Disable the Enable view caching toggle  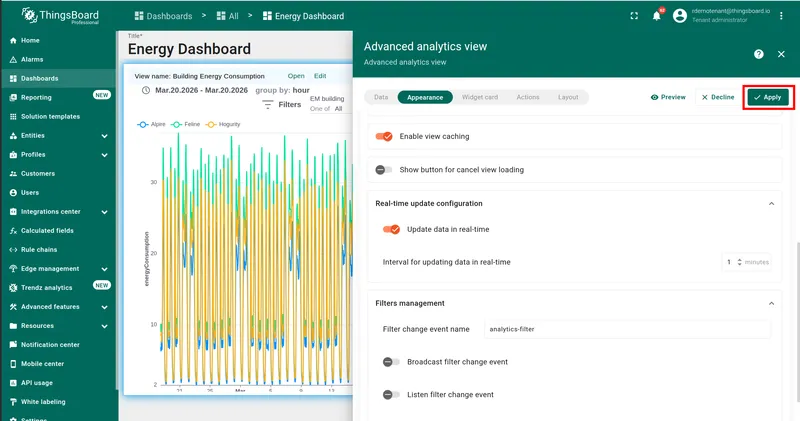384,136
